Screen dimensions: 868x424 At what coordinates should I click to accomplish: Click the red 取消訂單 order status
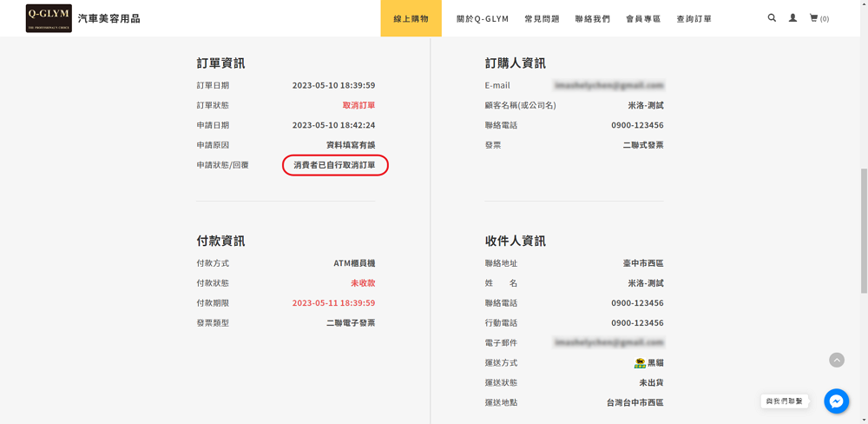pyautogui.click(x=358, y=105)
